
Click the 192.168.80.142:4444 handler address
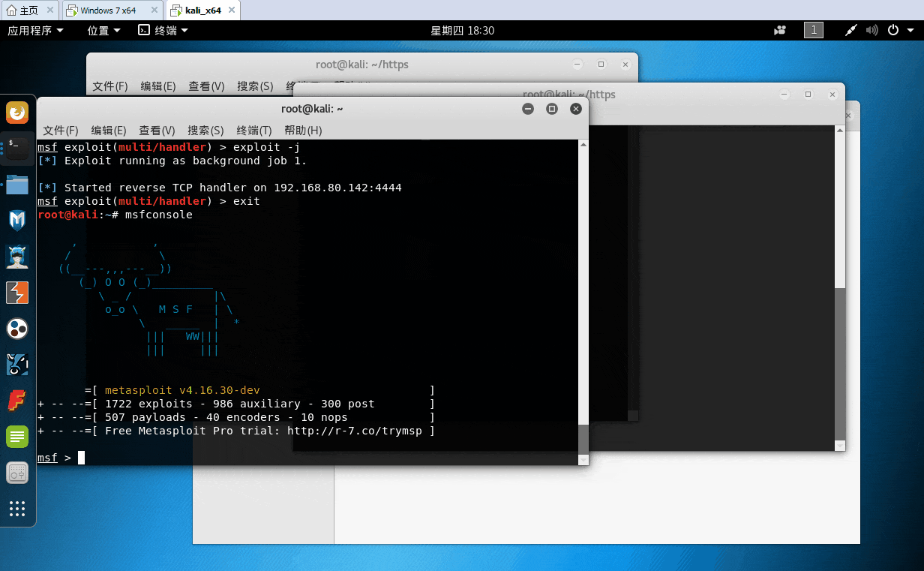coord(337,188)
